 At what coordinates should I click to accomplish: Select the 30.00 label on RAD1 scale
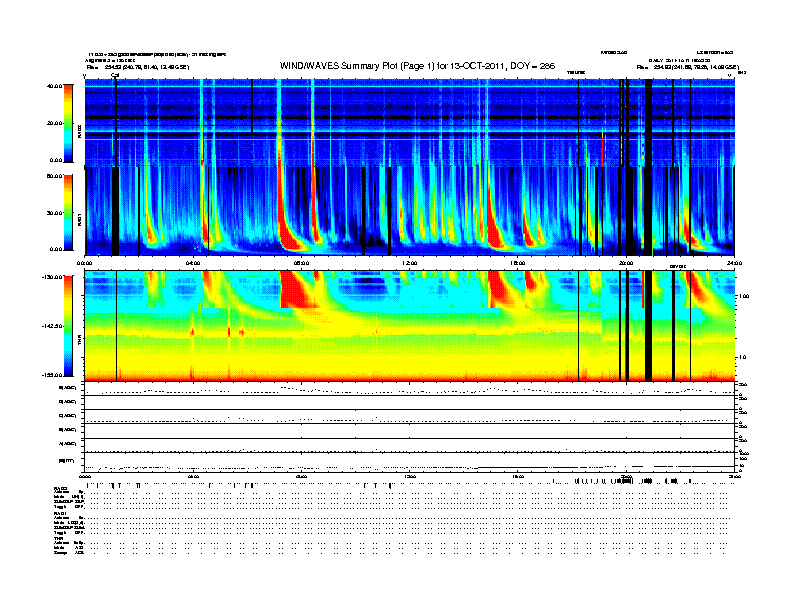click(x=54, y=213)
